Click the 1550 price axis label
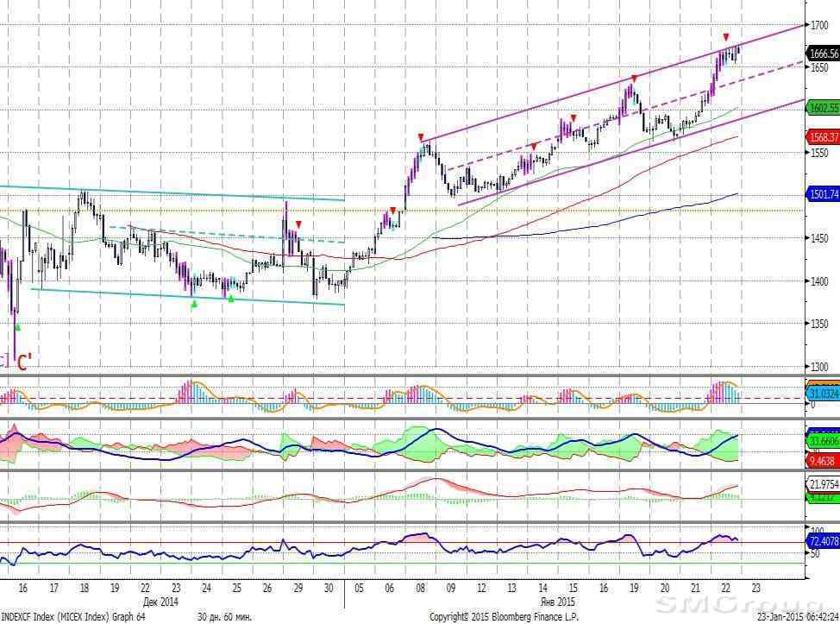 (x=819, y=154)
